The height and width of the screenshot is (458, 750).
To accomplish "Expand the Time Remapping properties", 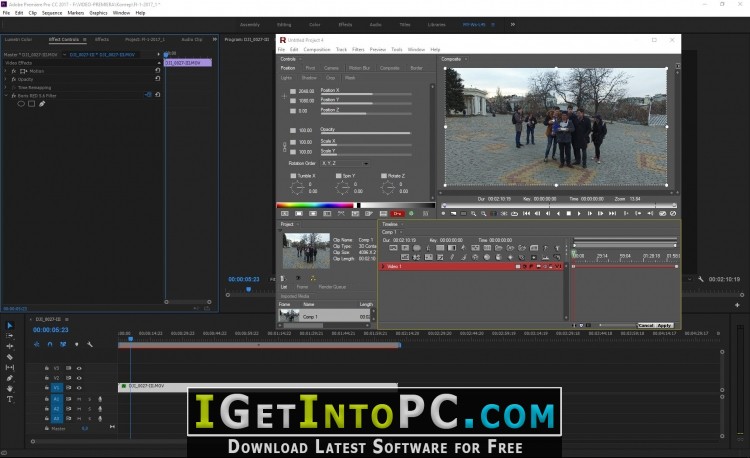I will point(6,87).
